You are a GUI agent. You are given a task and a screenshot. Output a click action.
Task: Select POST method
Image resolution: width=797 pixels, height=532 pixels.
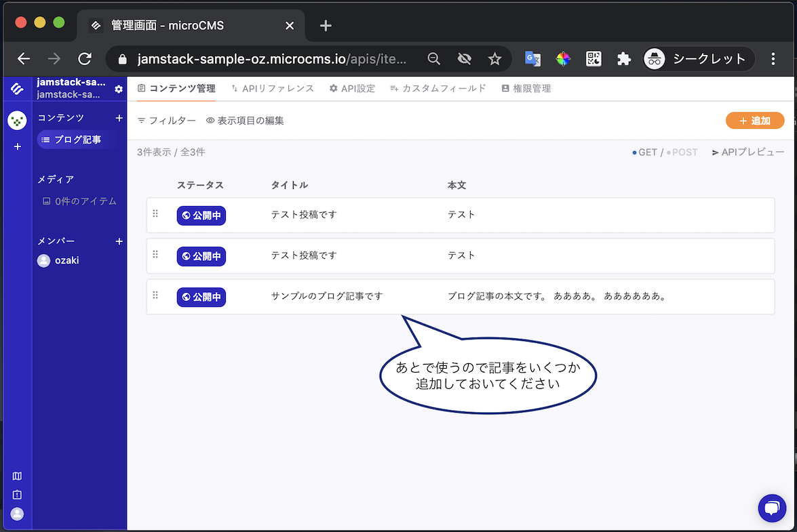(x=682, y=152)
